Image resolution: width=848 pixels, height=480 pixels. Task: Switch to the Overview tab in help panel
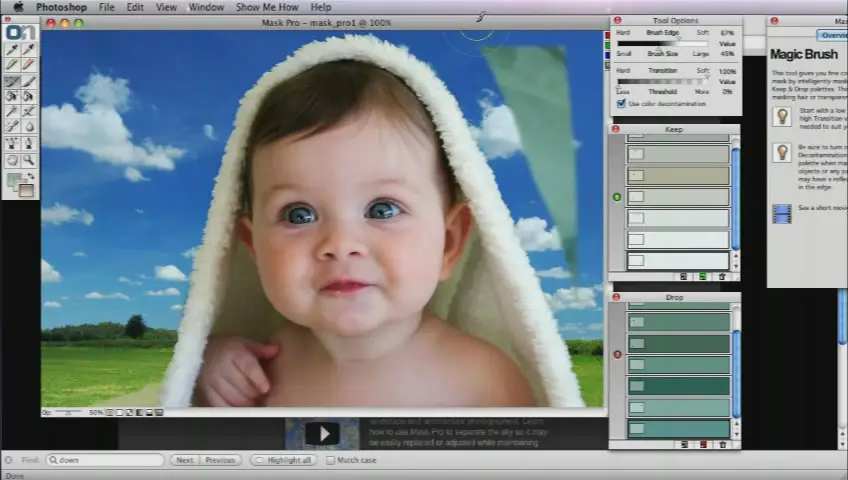[833, 35]
